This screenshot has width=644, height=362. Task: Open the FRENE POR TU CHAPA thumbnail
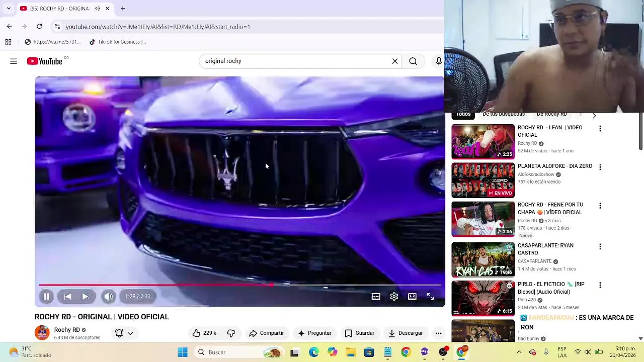(x=483, y=219)
